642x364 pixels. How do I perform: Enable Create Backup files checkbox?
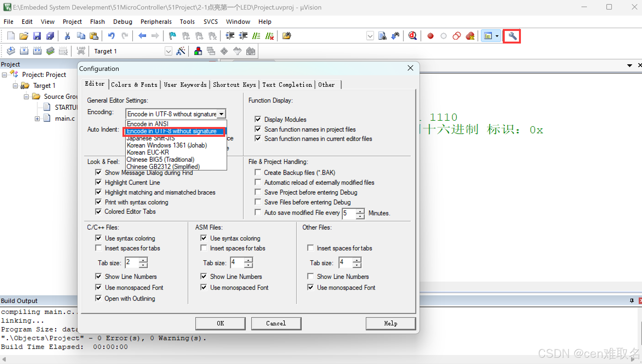(258, 172)
